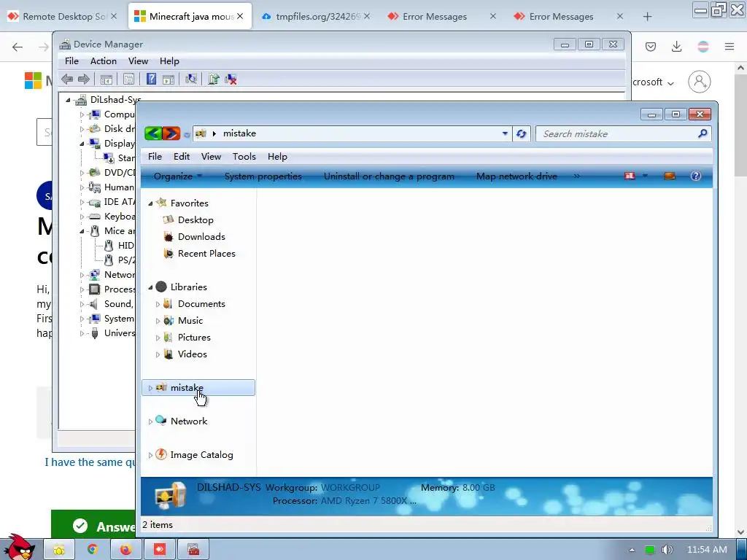Collapse the Favorites tree section
This screenshot has width=747, height=560.
click(150, 203)
